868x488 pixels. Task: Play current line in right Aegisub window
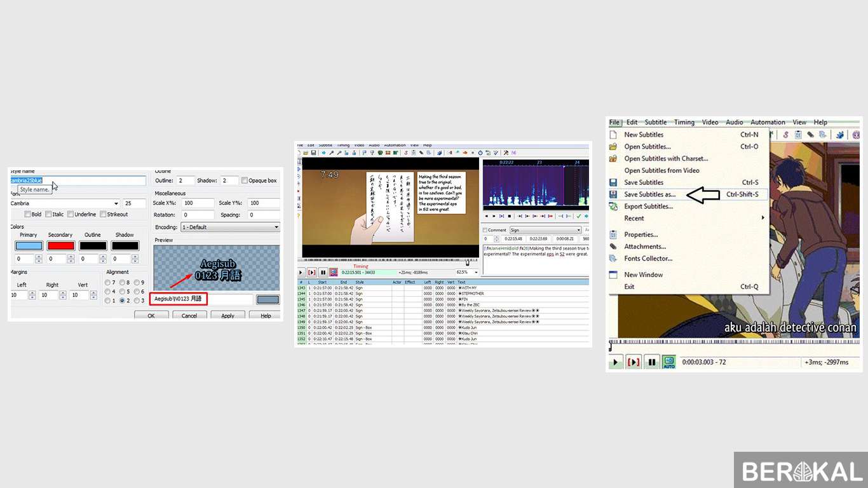point(634,362)
